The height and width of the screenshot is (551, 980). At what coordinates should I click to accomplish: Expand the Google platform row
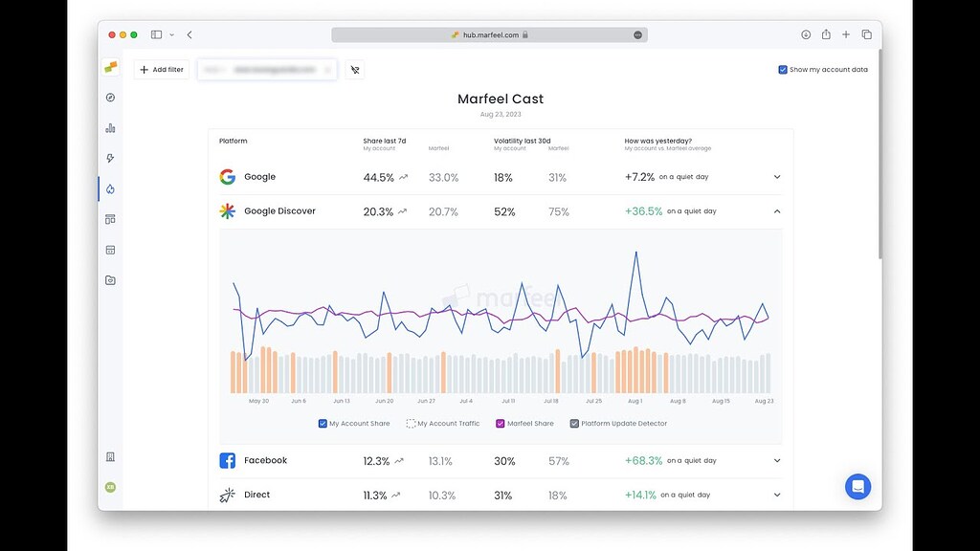click(777, 176)
